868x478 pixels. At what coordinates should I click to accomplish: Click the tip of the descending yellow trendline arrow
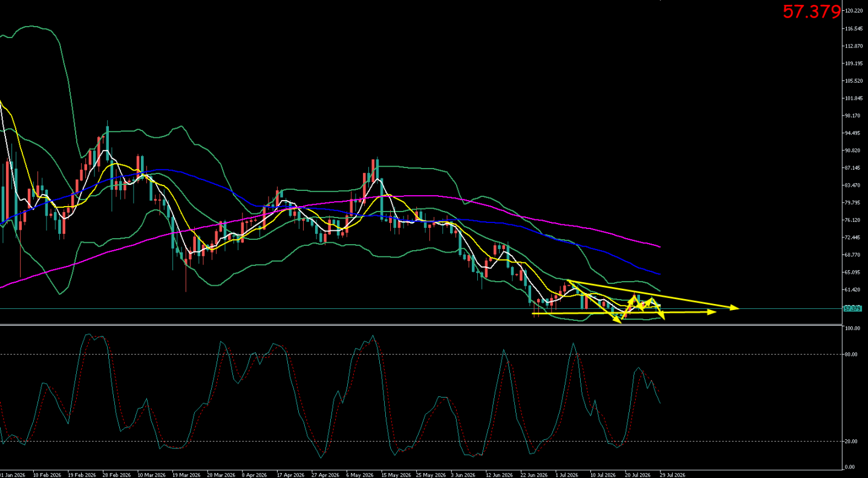click(x=737, y=308)
